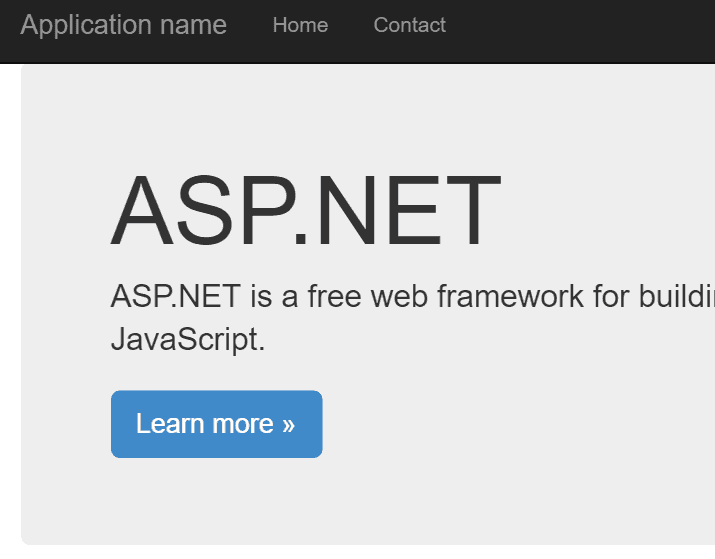Open the Home navigation item
Image resolution: width=715 pixels, height=559 pixels.
coord(300,25)
